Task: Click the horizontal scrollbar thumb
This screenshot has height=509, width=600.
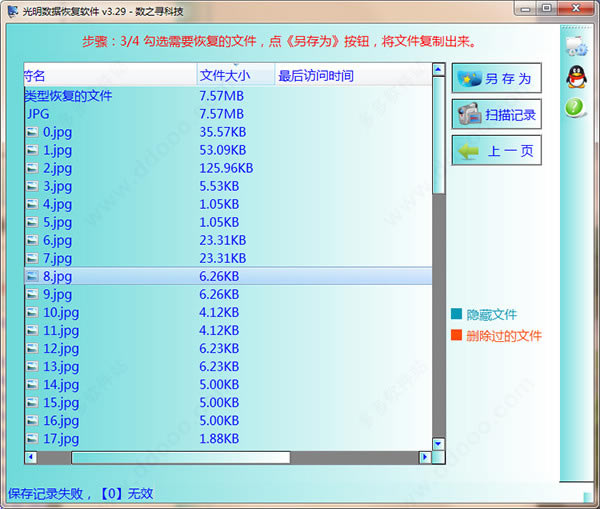Action: [181, 457]
